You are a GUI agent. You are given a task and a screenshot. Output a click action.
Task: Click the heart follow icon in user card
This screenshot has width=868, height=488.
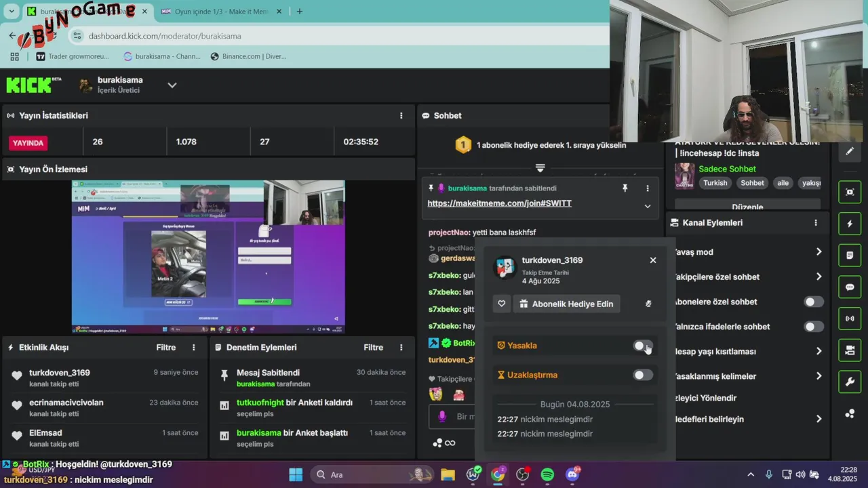point(502,304)
